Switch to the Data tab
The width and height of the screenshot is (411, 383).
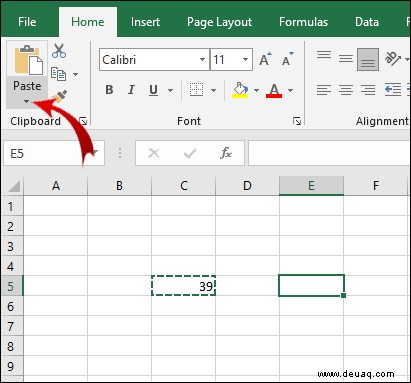pyautogui.click(x=367, y=22)
